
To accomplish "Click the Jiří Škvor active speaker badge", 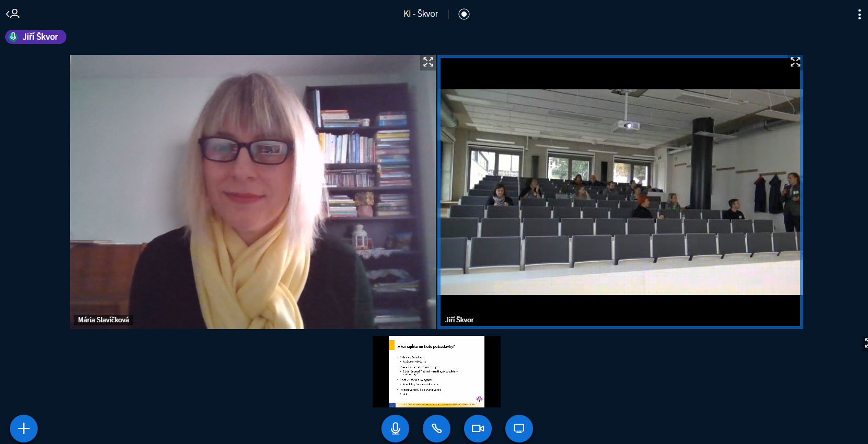I will pos(40,37).
